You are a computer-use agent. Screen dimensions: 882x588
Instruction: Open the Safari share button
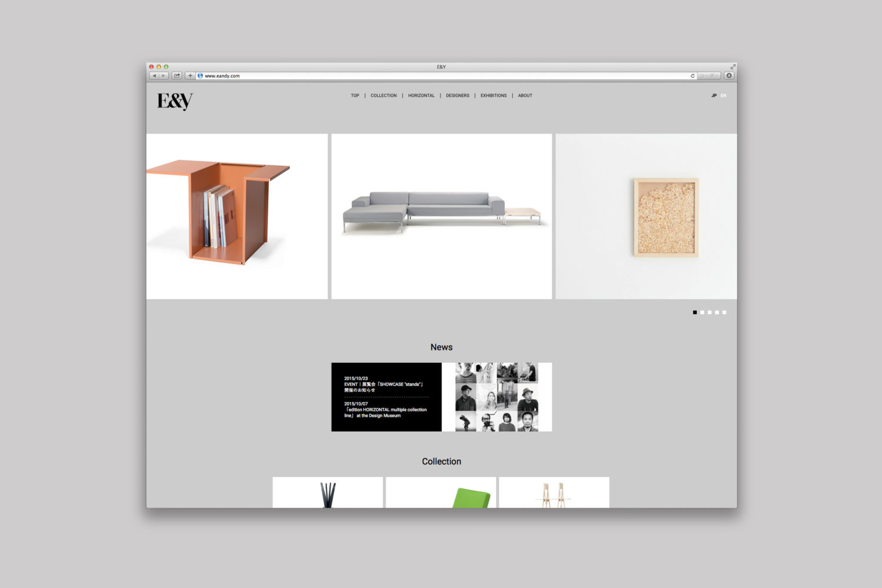pyautogui.click(x=176, y=76)
